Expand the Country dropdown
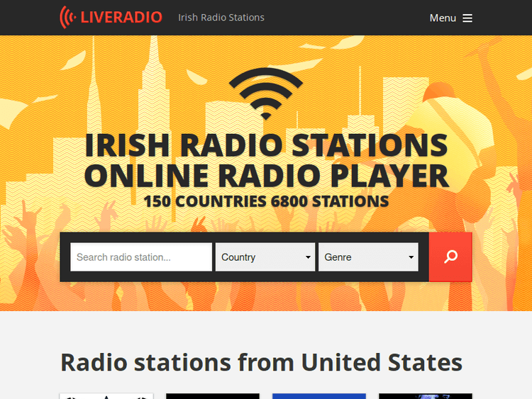Screen dimensions: 532x399 (x=265, y=257)
